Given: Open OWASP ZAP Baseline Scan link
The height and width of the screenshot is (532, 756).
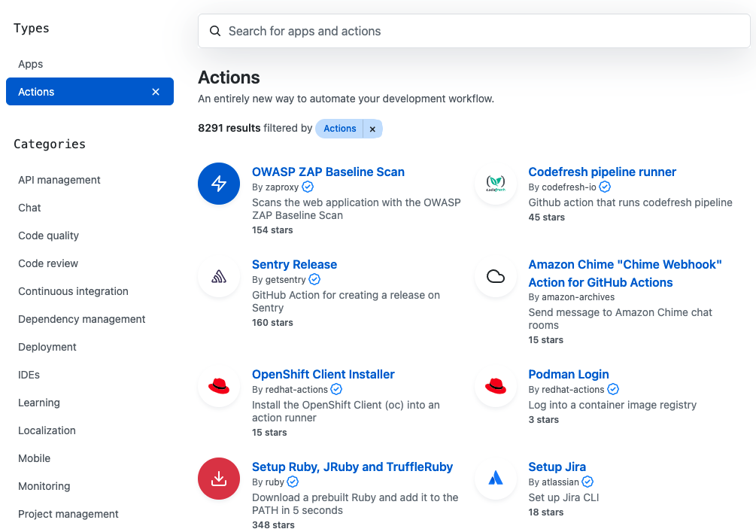Looking at the screenshot, I should [328, 172].
